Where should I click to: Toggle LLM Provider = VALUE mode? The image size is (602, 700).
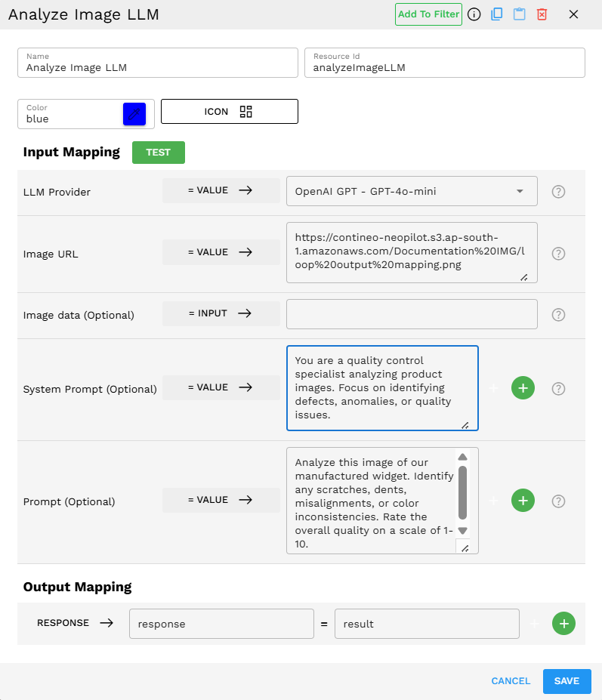click(x=220, y=191)
